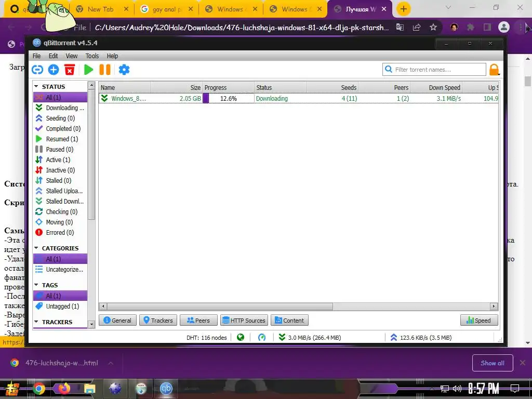This screenshot has width=532, height=399.
Task: Select the Paused (0) filter
Action: [60, 149]
